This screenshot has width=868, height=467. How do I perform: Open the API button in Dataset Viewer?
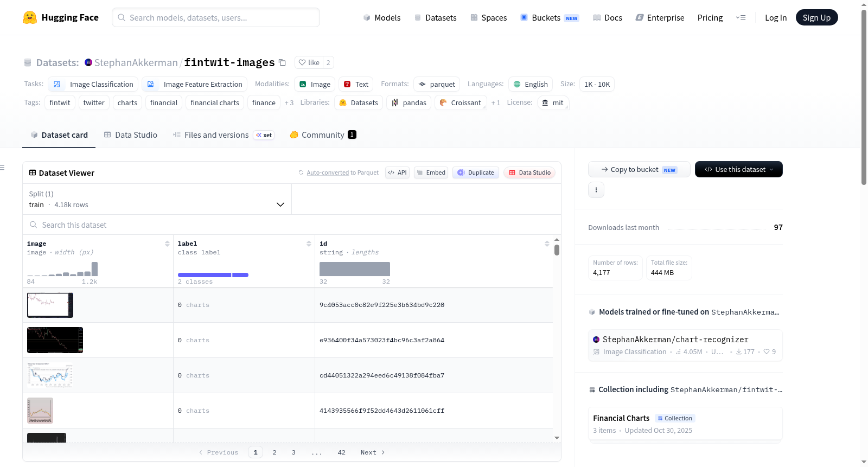pyautogui.click(x=397, y=172)
